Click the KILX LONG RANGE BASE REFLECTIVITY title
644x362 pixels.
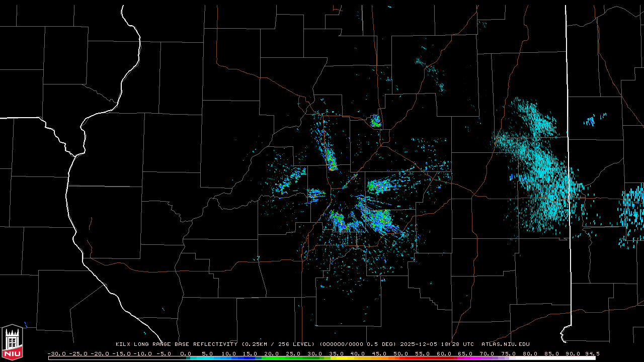tap(176, 344)
